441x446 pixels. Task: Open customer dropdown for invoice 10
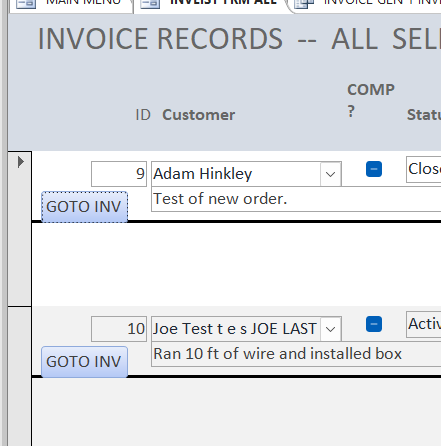330,329
